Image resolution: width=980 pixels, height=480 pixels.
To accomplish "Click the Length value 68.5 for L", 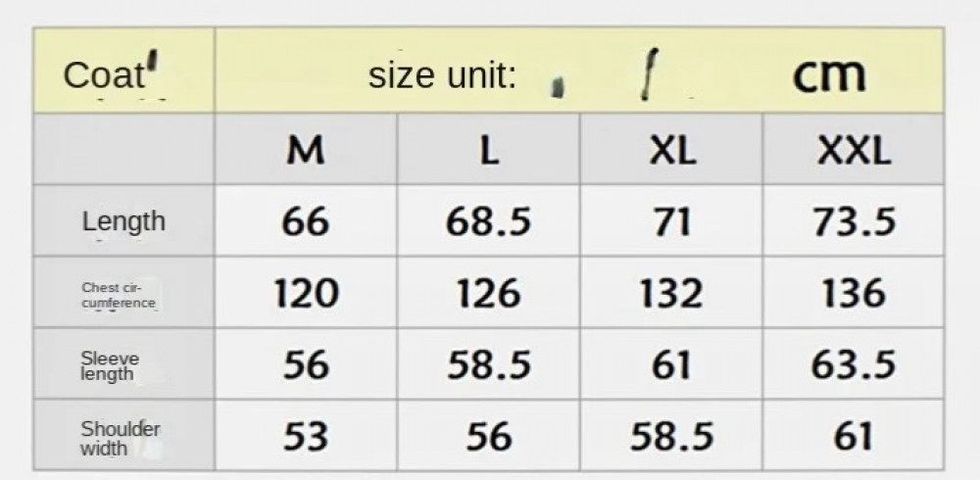I will point(489,222).
